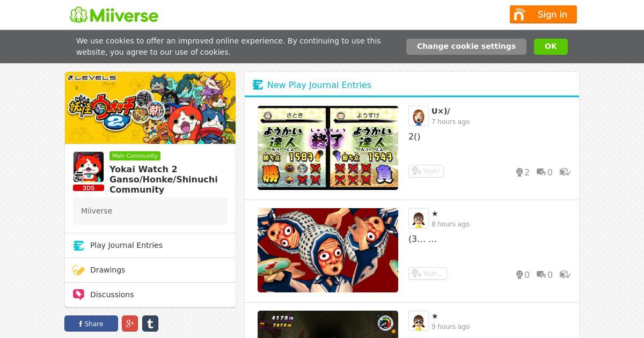Open the Yokai Watch 2 community title link
The height and width of the screenshot is (338, 644).
coord(164,179)
